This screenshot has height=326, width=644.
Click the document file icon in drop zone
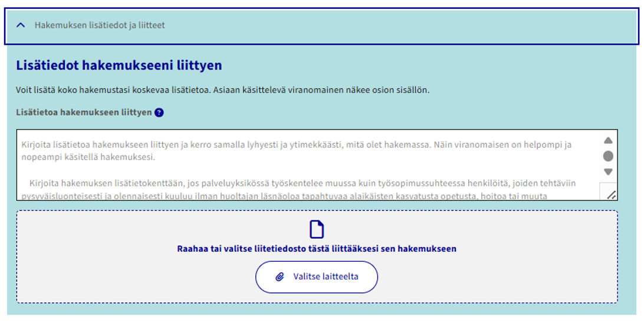[317, 229]
